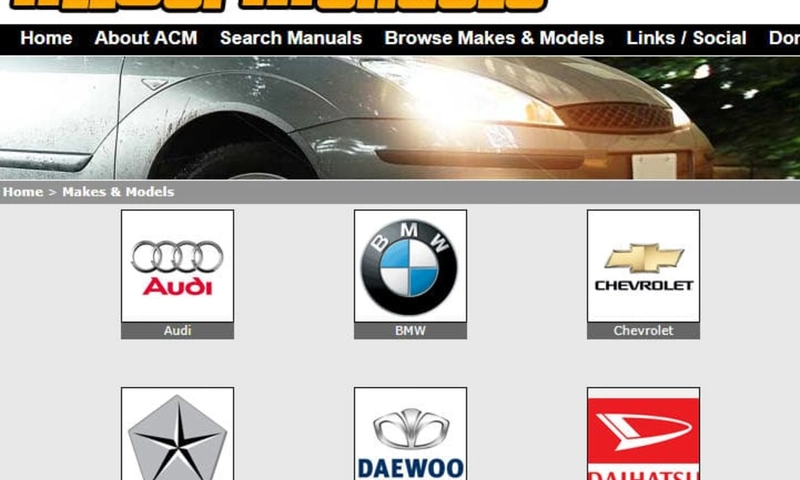Select the Daewoo logo tile

tap(410, 434)
